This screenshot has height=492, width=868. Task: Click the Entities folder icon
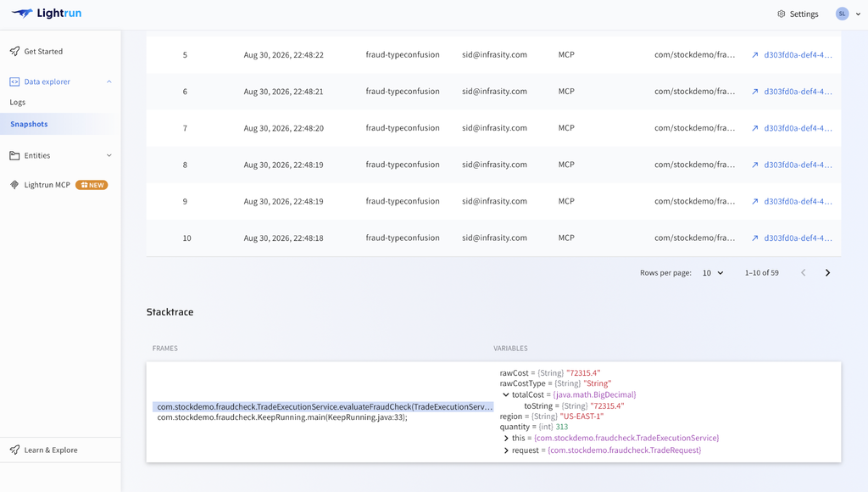[x=14, y=156]
